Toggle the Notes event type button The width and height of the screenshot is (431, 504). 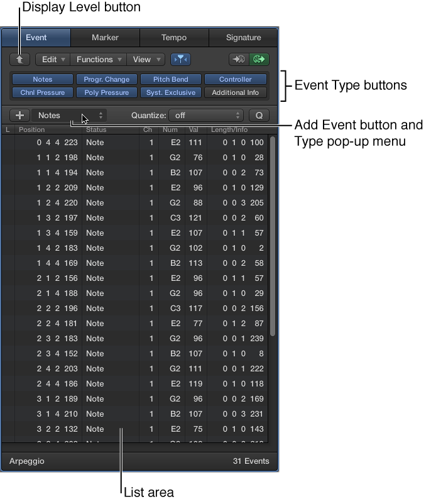tap(43, 79)
